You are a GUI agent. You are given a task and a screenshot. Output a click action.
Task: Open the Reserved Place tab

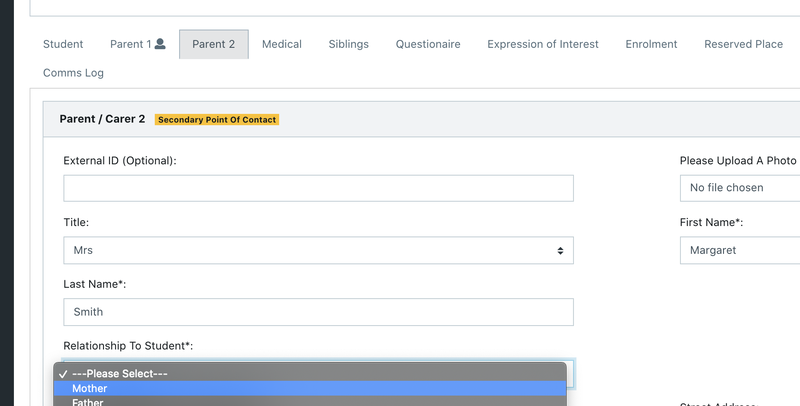(743, 44)
